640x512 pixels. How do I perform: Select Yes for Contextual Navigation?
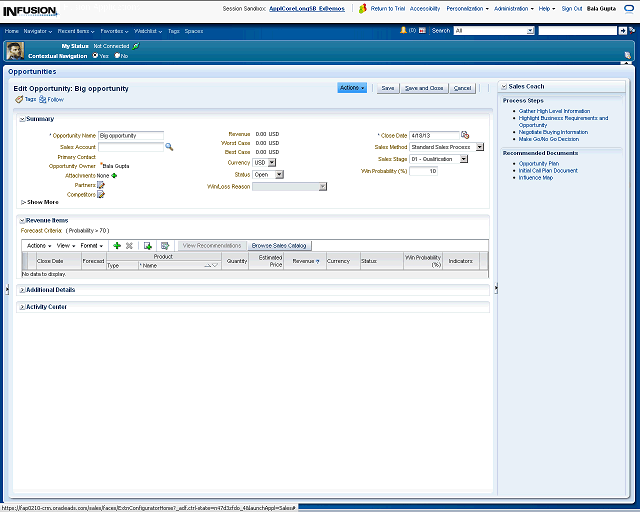pyautogui.click(x=95, y=56)
